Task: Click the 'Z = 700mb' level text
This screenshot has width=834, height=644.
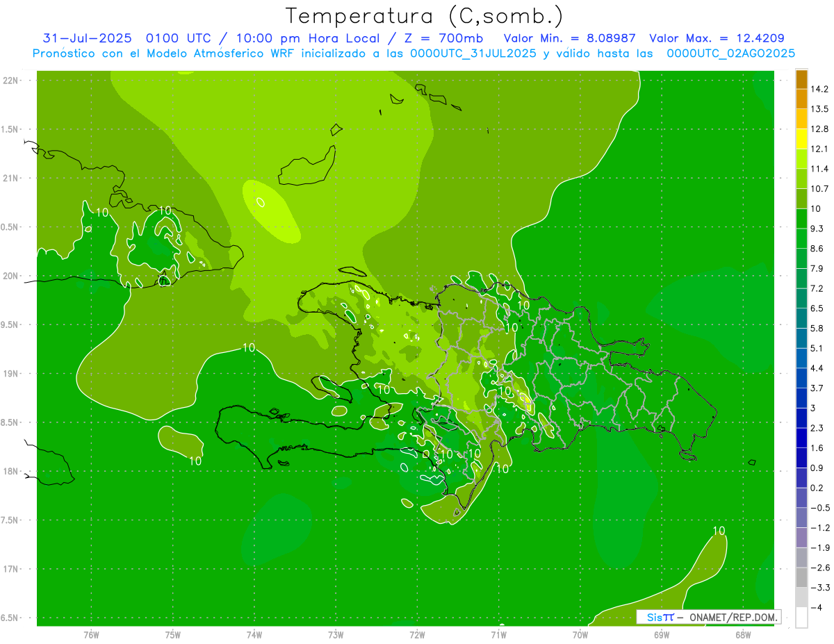Action: (442, 38)
